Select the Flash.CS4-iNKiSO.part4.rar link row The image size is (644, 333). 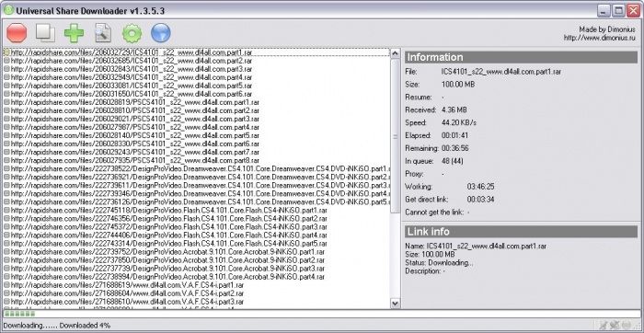(196, 235)
